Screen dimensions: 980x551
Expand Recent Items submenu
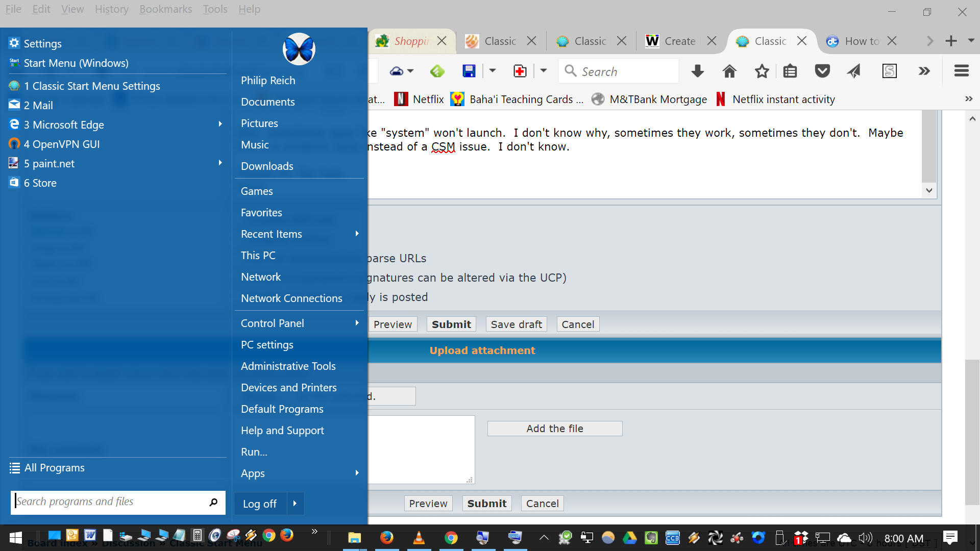[357, 234]
